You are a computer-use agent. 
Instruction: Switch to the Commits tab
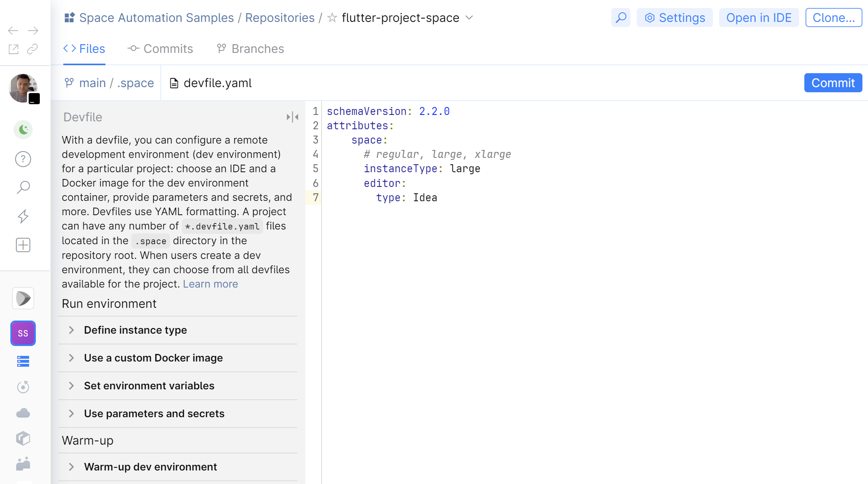160,49
